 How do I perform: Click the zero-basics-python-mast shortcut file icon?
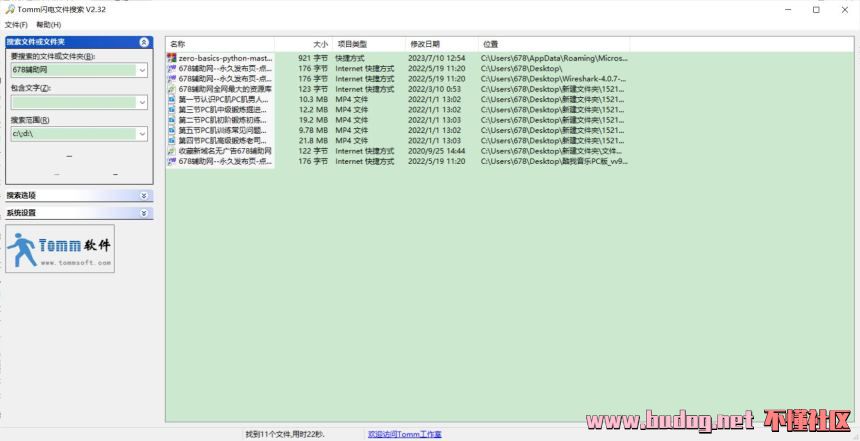coord(172,59)
